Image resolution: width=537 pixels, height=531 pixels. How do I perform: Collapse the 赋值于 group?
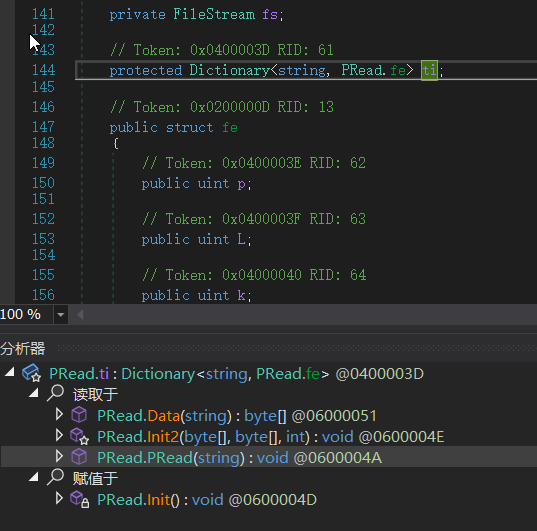tap(34, 477)
